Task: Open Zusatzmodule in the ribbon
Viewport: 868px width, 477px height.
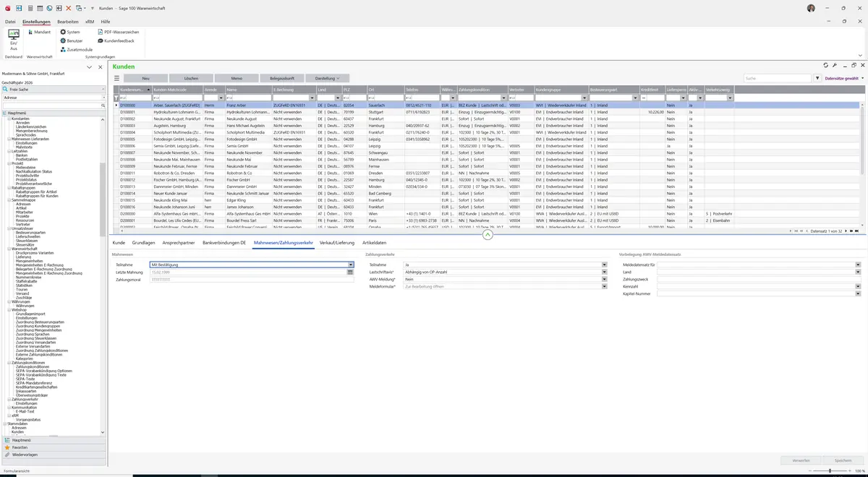Action: [77, 49]
